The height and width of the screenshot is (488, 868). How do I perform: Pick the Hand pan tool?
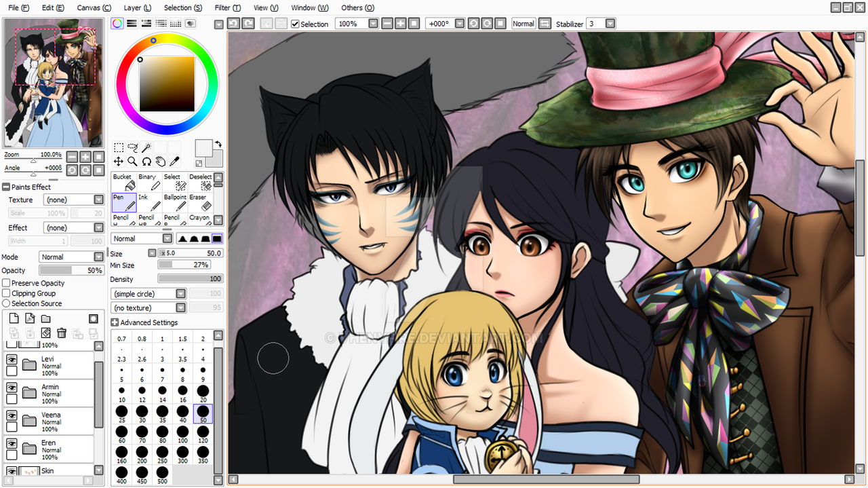click(161, 162)
